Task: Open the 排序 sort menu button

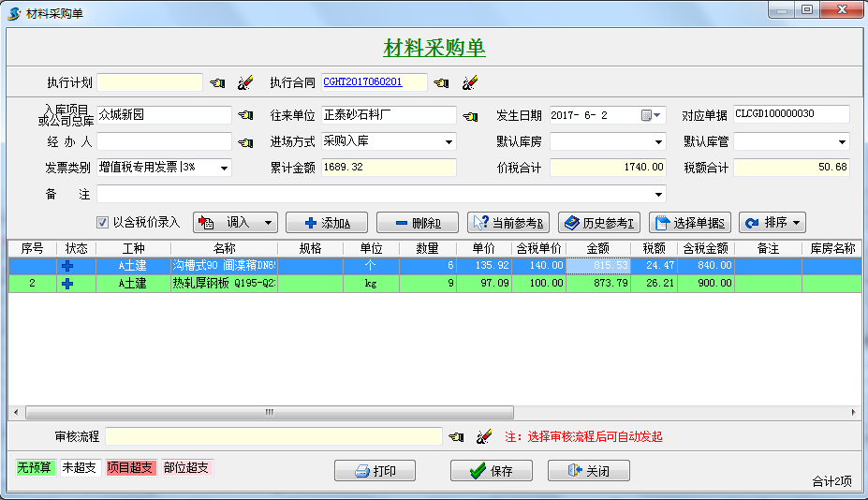Action: click(772, 223)
